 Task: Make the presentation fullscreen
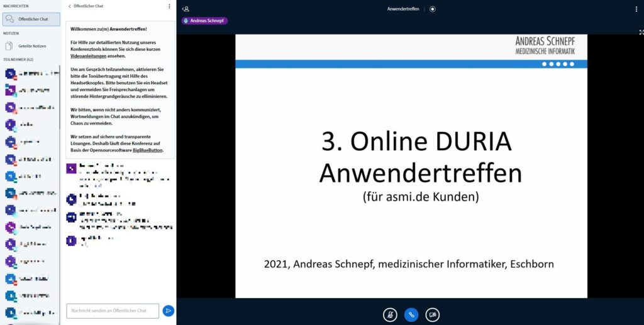(x=641, y=32)
